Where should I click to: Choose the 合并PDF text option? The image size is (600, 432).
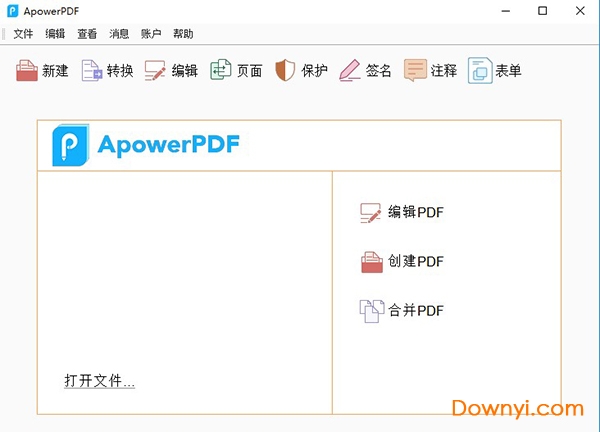point(416,310)
